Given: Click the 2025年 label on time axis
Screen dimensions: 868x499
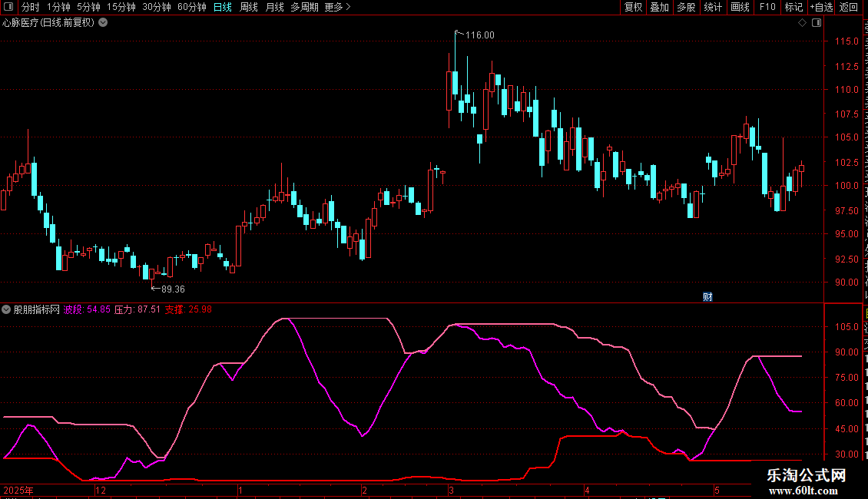Looking at the screenshot, I should coord(18,490).
